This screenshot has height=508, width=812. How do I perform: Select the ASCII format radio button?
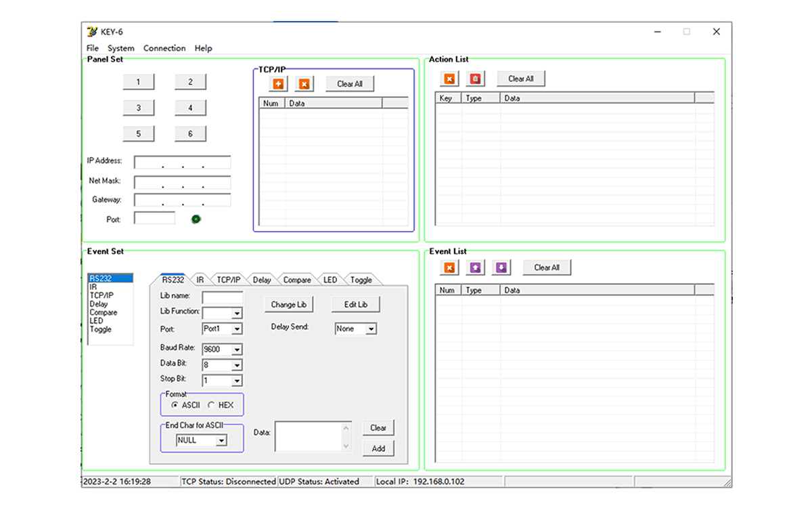(x=175, y=405)
